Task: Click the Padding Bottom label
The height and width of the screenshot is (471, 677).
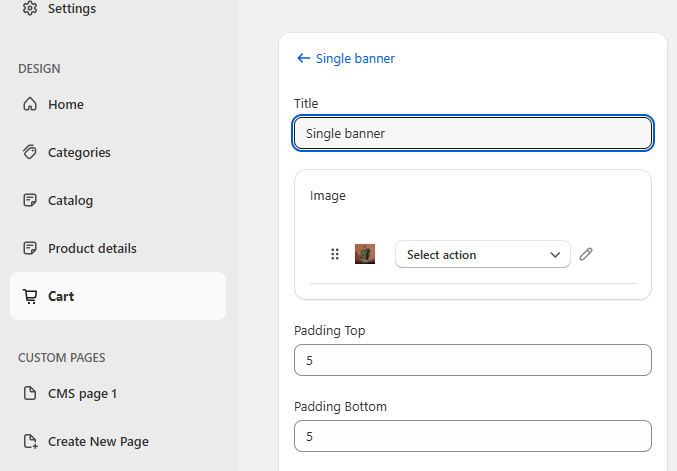Action: (340, 406)
